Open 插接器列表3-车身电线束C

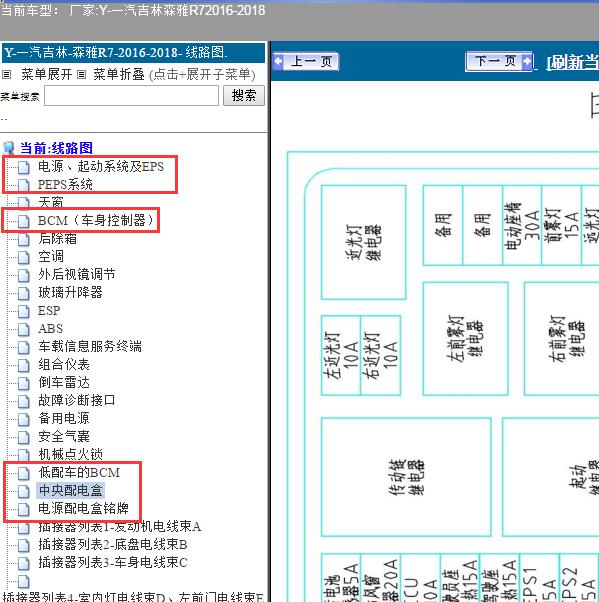click(113, 562)
